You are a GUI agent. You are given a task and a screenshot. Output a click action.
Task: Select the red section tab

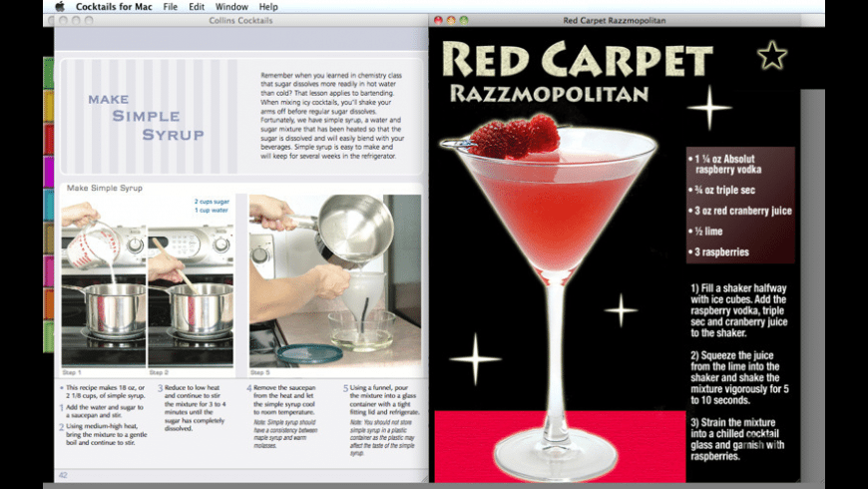[x=49, y=139]
